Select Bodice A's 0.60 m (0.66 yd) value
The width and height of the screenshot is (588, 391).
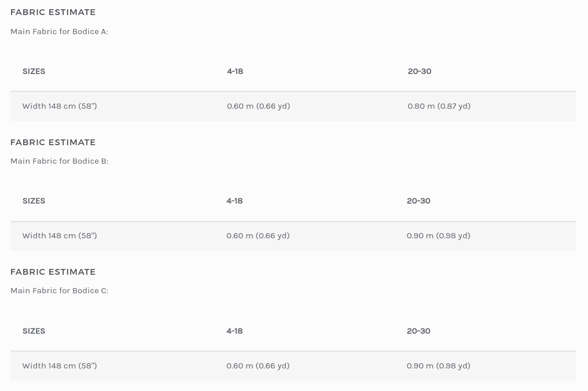coord(258,106)
